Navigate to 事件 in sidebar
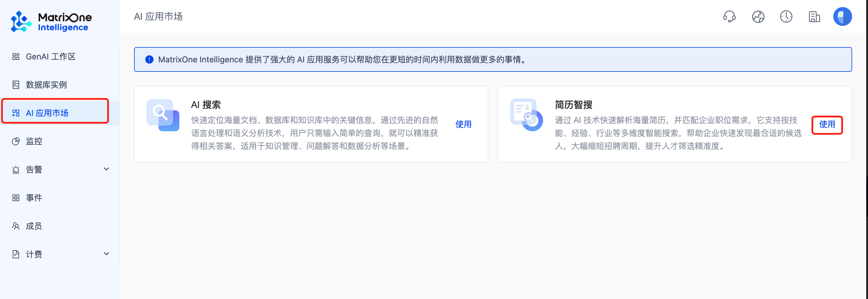This screenshot has width=868, height=299. tap(34, 197)
